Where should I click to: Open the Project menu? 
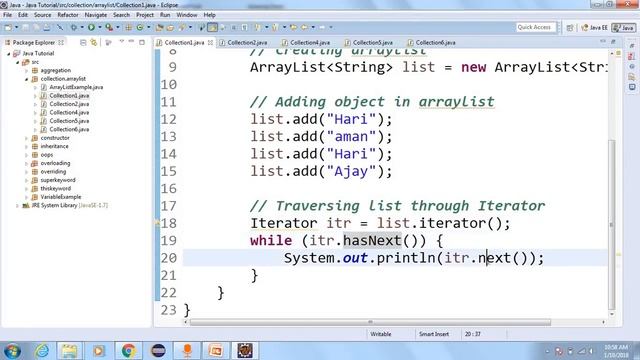pyautogui.click(x=145, y=15)
